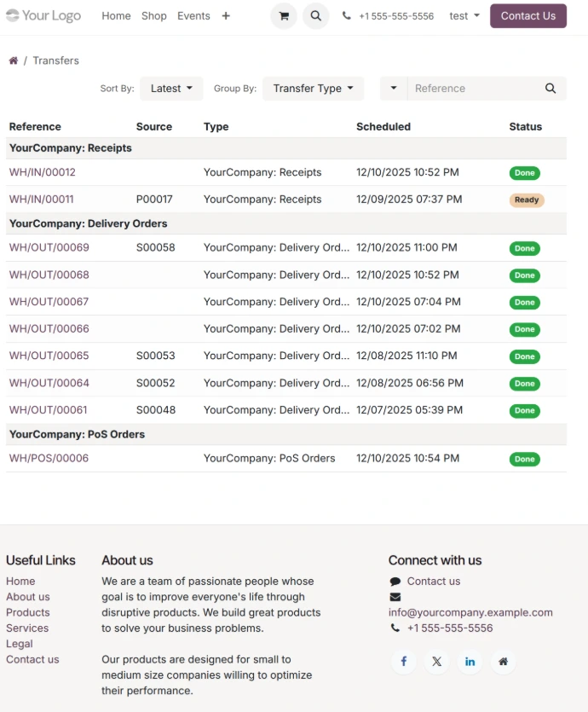Go to the Shop menu item
588x712 pixels.
[x=154, y=16]
